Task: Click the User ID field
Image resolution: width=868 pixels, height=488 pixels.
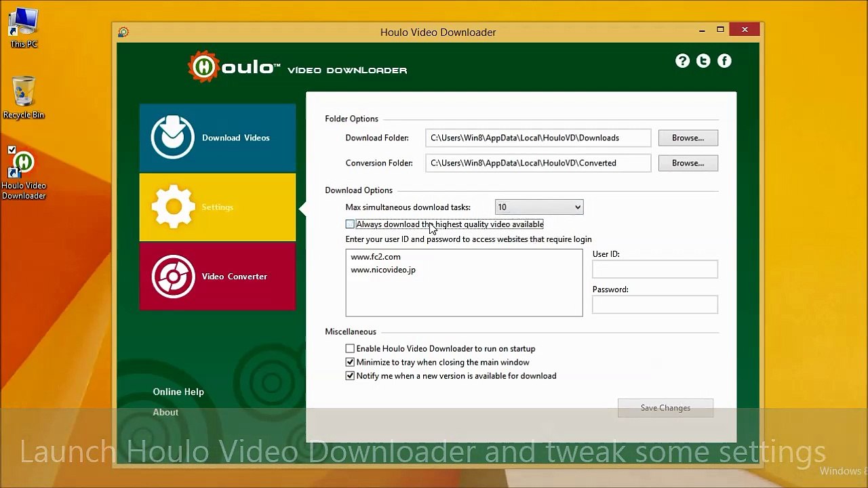Action: [655, 269]
